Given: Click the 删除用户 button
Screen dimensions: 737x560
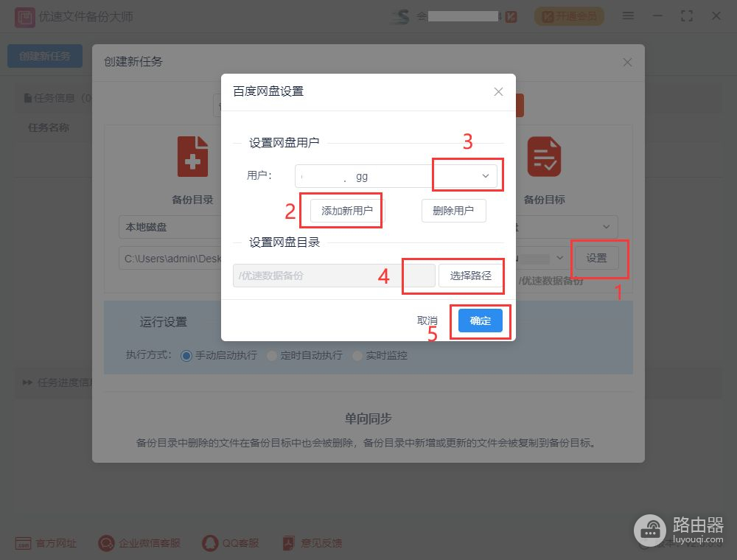Looking at the screenshot, I should pos(453,211).
